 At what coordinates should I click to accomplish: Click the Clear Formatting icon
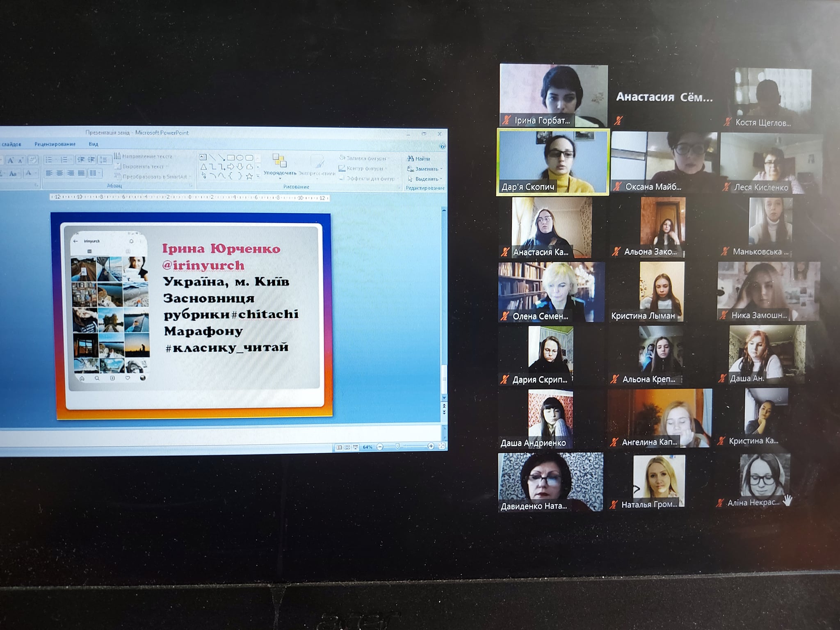point(33,160)
